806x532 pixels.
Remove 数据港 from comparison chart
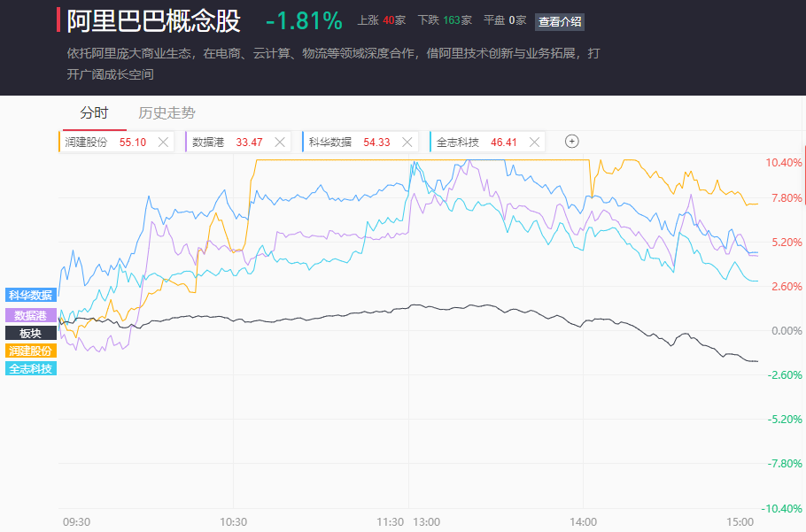280,143
